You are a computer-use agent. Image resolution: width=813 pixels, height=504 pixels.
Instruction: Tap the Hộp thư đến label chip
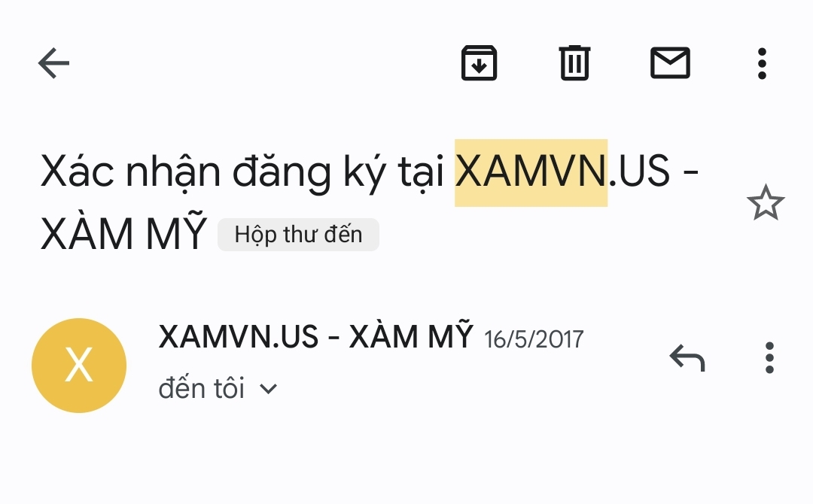(298, 235)
